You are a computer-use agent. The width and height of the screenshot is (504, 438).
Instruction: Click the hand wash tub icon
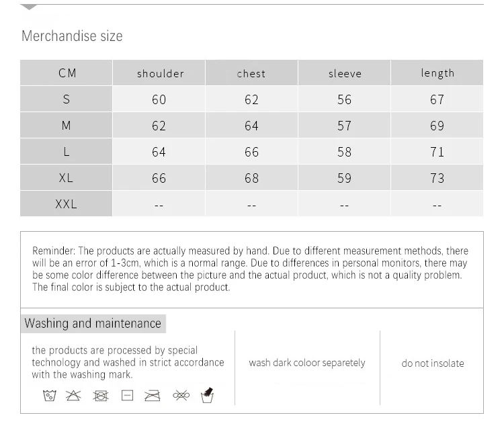click(208, 395)
